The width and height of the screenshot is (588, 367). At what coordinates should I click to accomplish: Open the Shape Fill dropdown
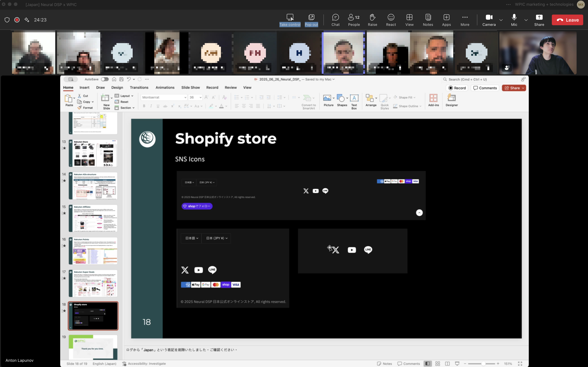pos(405,97)
